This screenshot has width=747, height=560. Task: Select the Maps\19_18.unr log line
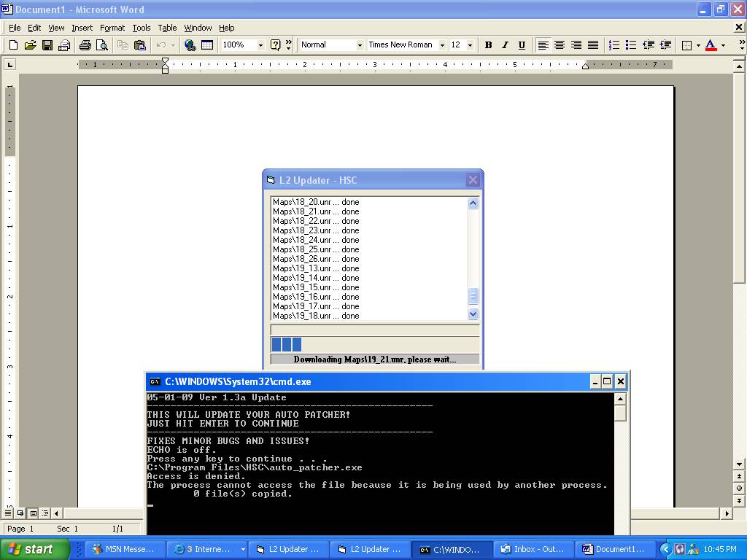click(316, 316)
